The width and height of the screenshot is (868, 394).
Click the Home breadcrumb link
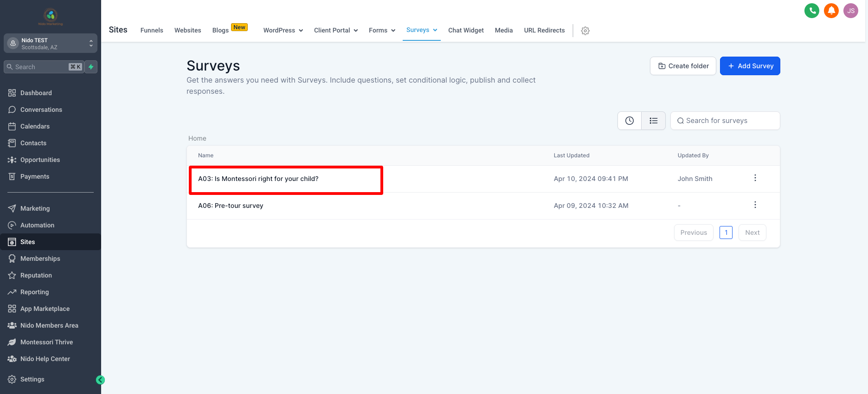pyautogui.click(x=197, y=138)
